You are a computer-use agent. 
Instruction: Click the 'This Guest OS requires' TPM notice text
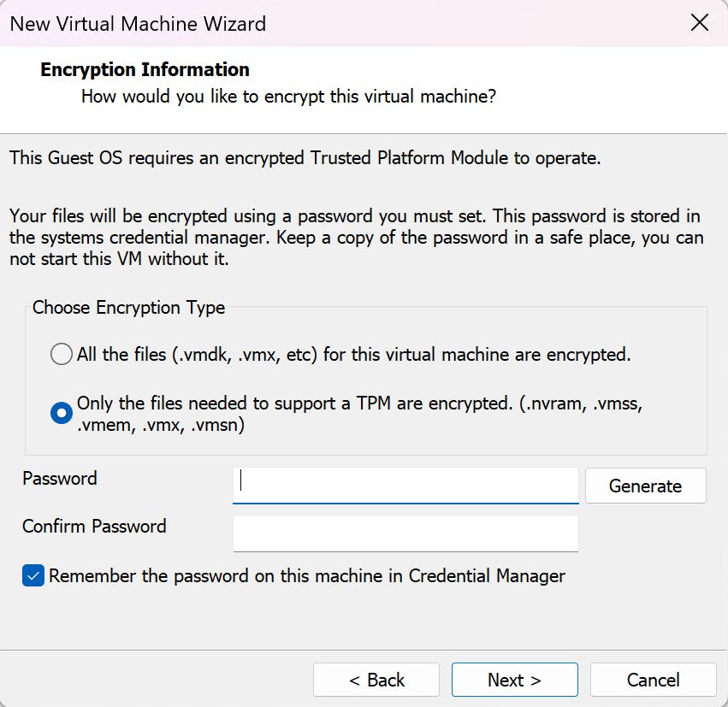[305, 158]
